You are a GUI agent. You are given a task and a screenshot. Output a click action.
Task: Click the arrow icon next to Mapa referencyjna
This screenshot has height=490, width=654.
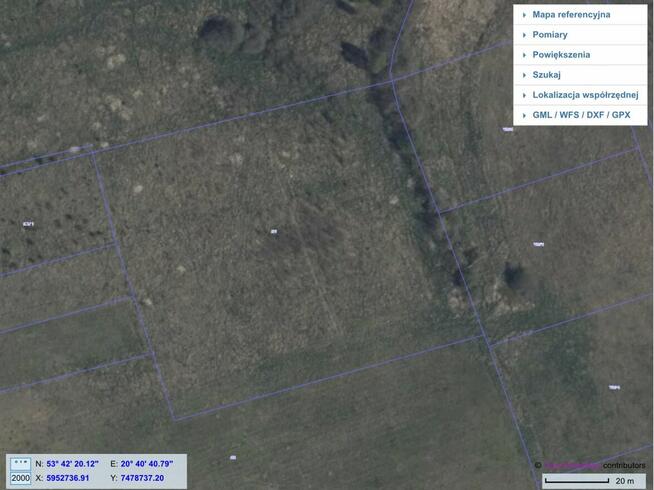(524, 15)
